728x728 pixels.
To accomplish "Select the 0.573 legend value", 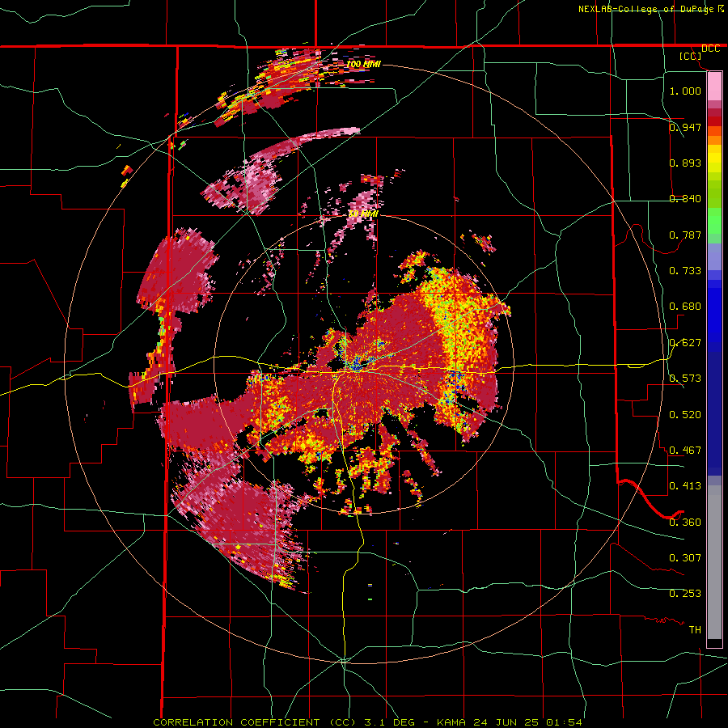I will point(685,379).
